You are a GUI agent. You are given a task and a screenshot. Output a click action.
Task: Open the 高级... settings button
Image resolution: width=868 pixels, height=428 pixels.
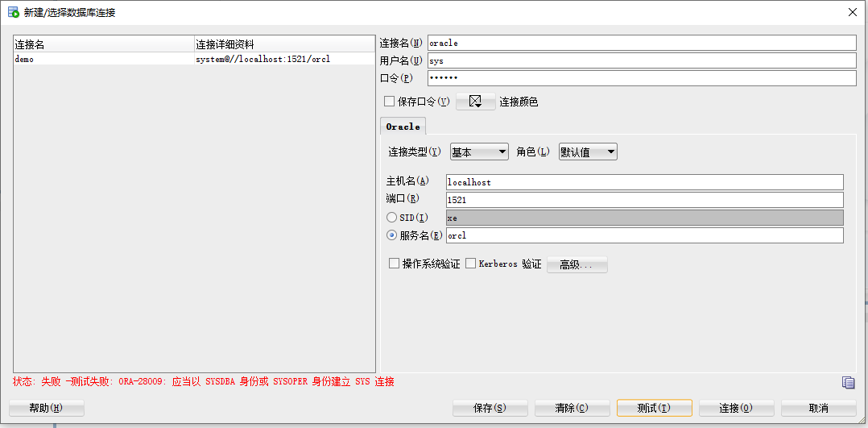(577, 264)
